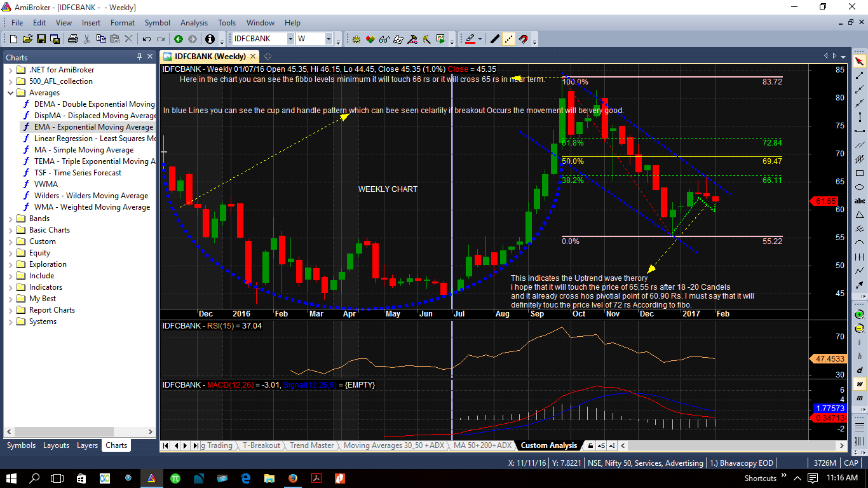Click the 3726M status bar entry

pos(824,463)
